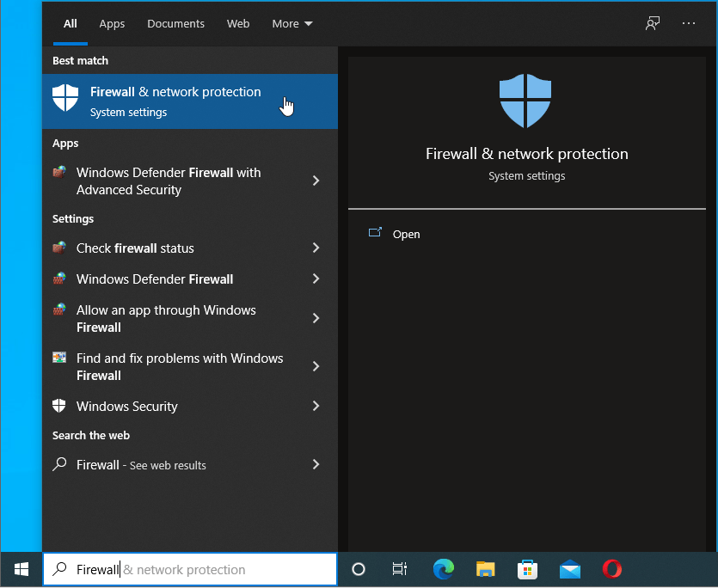Click the feedback icon in search header
Screen dimensions: 718x588
653,23
